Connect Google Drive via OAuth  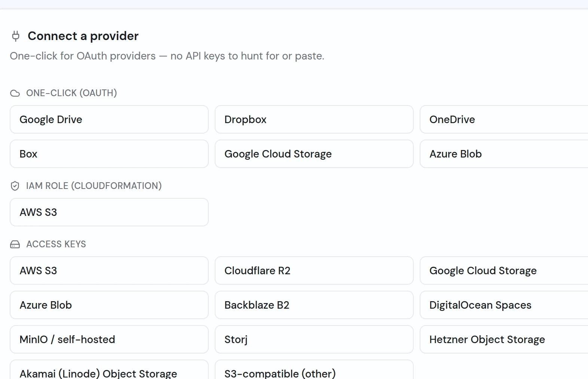[x=109, y=119]
